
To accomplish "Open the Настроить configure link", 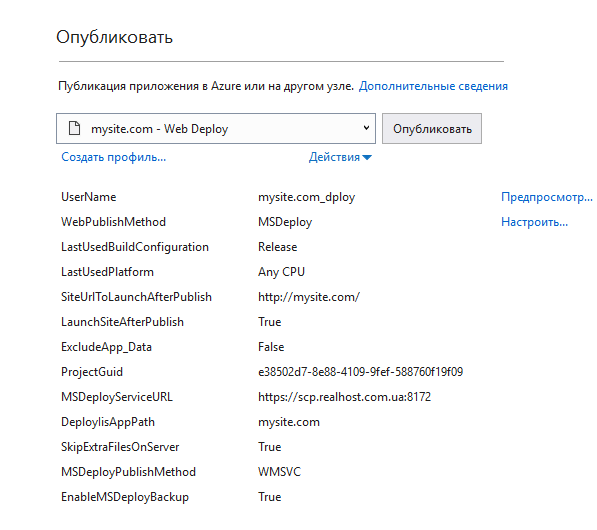I will click(x=534, y=222).
